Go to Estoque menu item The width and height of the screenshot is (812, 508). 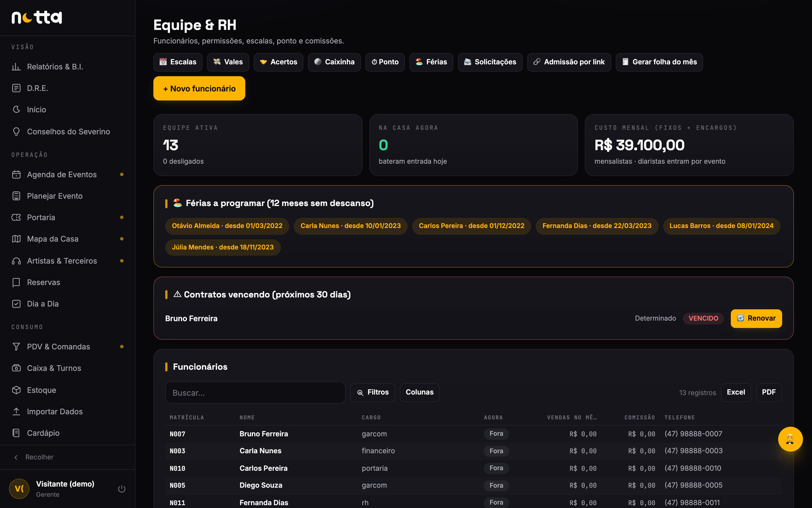click(x=67, y=390)
